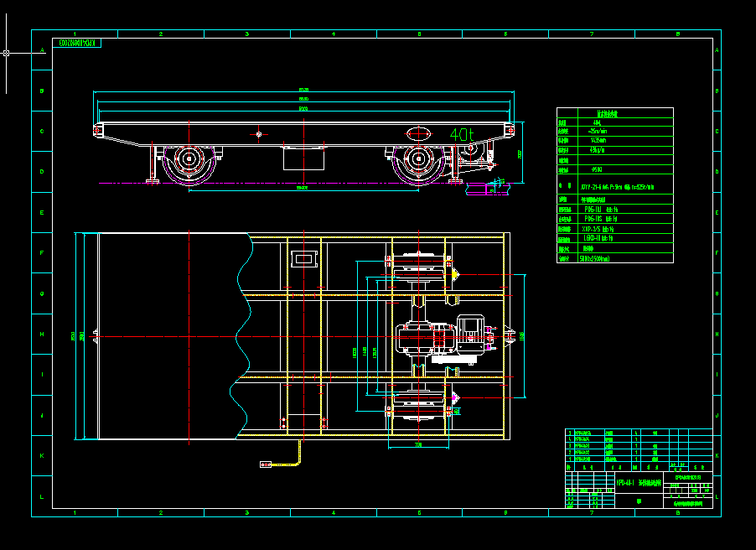
Task: Select the drive motor in the plan view
Action: [470, 334]
